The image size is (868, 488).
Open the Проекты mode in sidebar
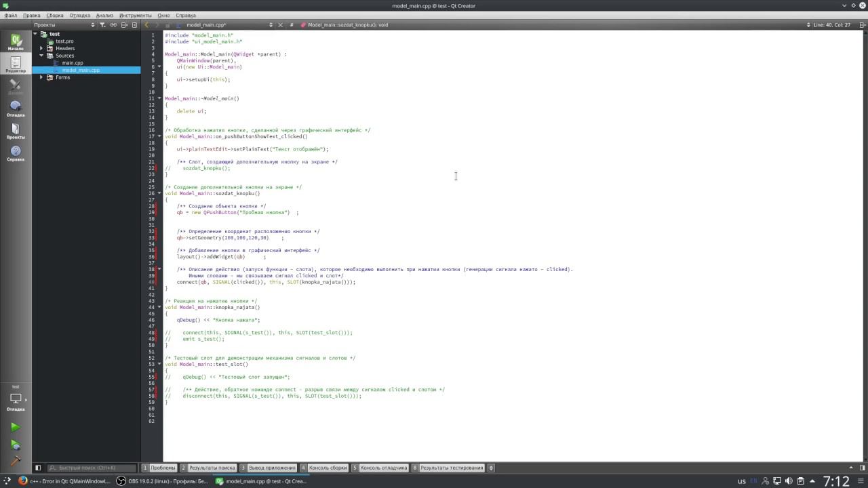(x=16, y=131)
